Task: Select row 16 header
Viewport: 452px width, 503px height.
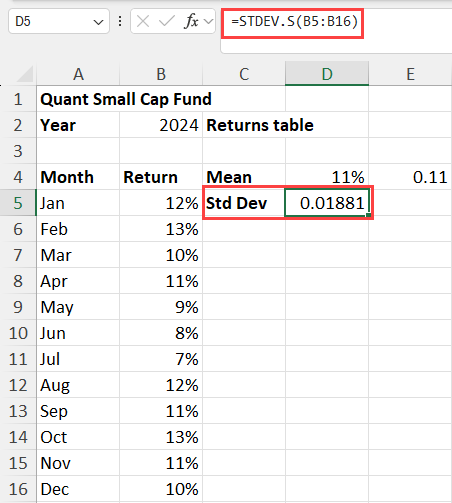Action: click(x=18, y=489)
